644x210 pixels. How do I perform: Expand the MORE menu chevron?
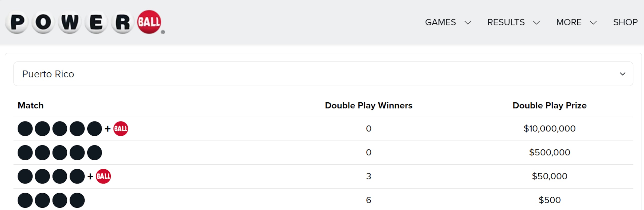593,23
